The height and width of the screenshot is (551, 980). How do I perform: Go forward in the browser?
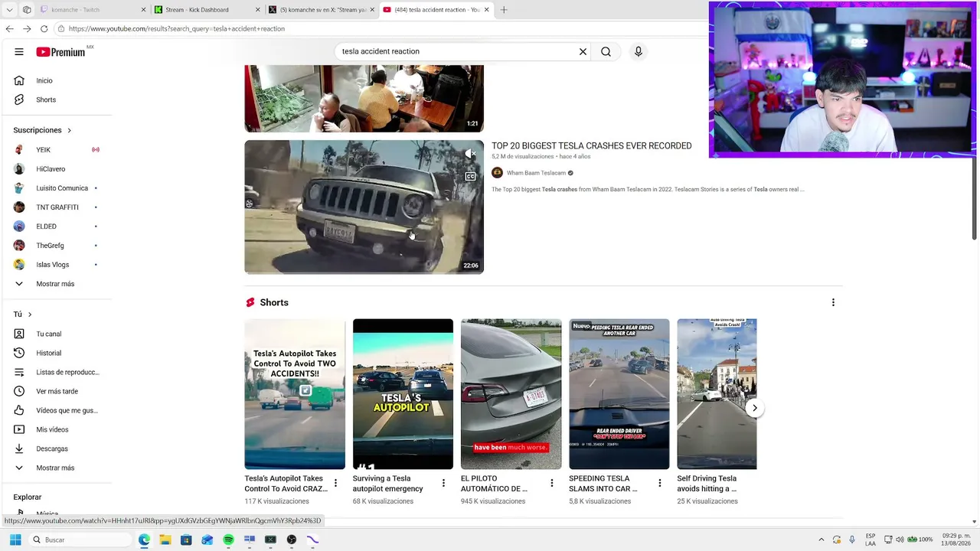[x=27, y=28]
